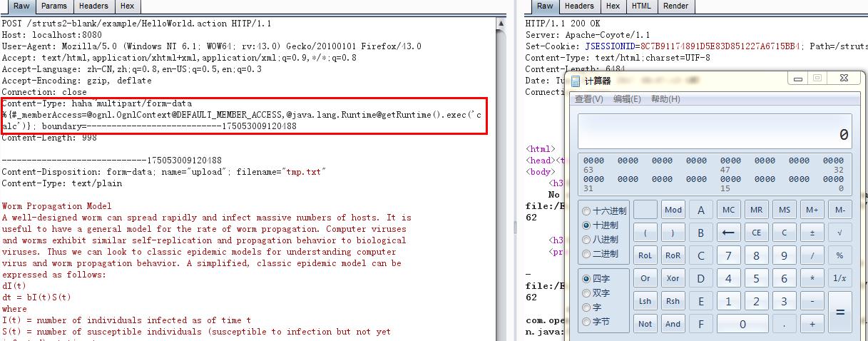This screenshot has height=341, width=868.
Task: Click the MR memory recall key
Action: 756,210
